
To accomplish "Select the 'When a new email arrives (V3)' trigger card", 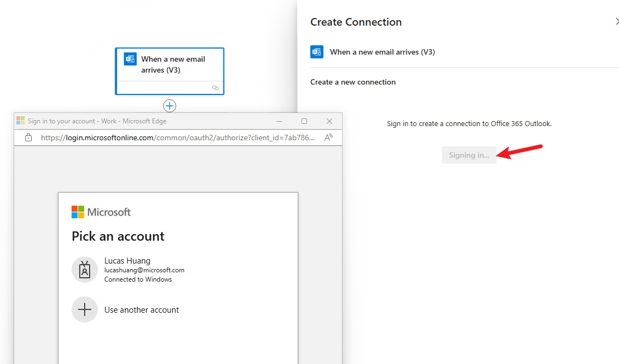I will click(x=170, y=71).
